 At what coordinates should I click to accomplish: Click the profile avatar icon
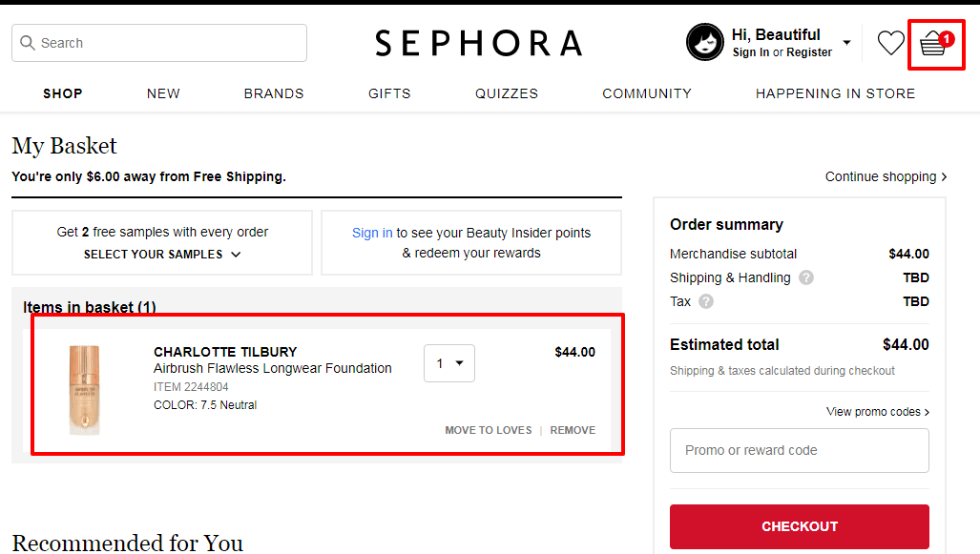pyautogui.click(x=705, y=43)
